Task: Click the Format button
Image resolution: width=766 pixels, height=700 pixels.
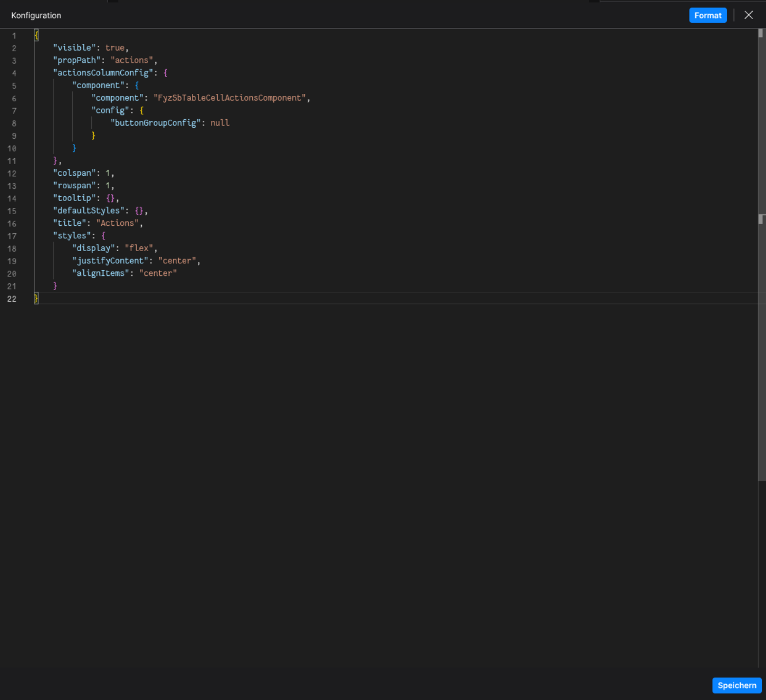Action: coord(707,15)
